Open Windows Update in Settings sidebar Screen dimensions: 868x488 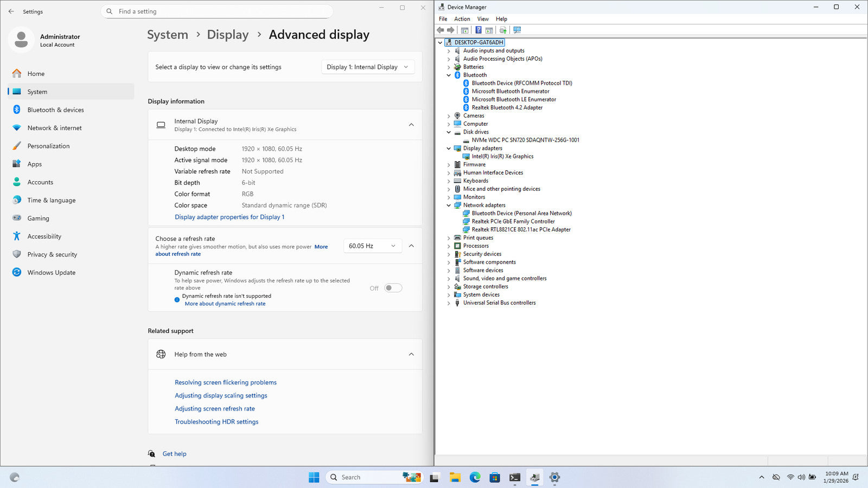click(x=51, y=273)
